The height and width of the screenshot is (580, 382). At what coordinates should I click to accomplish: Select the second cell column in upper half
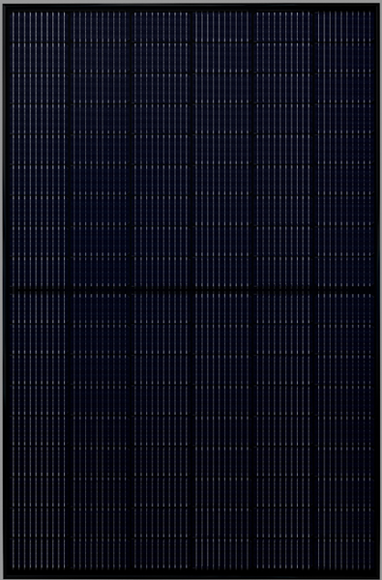[100, 149]
